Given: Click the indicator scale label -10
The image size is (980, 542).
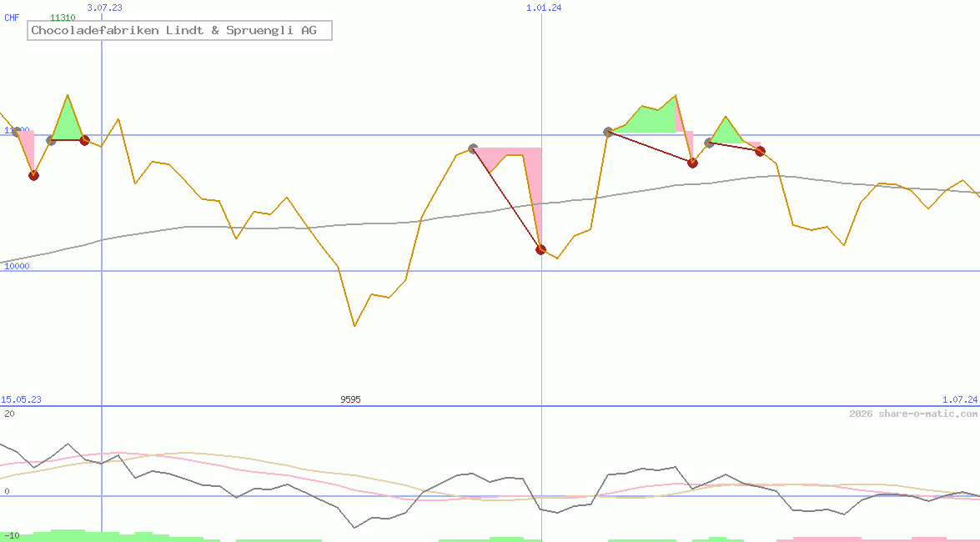Looking at the screenshot, I should tap(12, 536).
